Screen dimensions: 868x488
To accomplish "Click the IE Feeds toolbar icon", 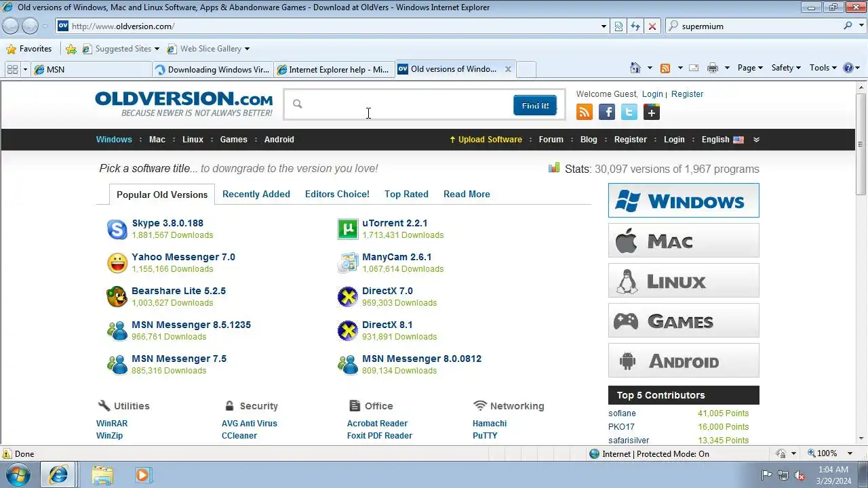I will click(665, 68).
